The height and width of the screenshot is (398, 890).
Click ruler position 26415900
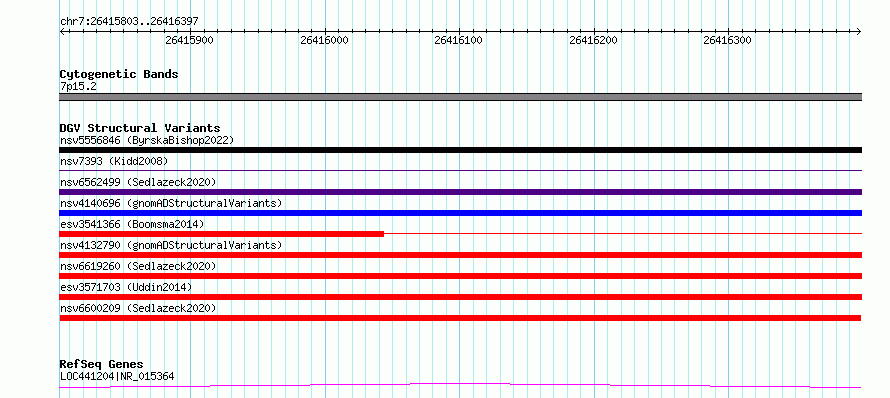190,40
